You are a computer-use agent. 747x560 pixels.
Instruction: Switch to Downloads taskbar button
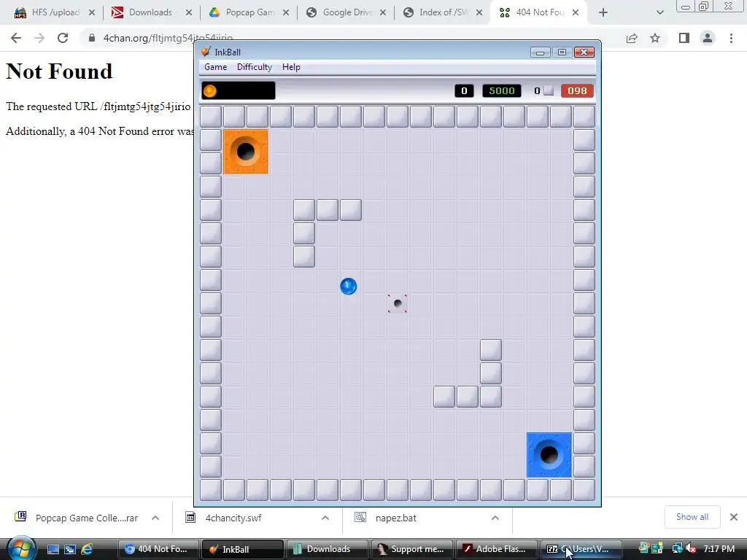click(x=328, y=549)
